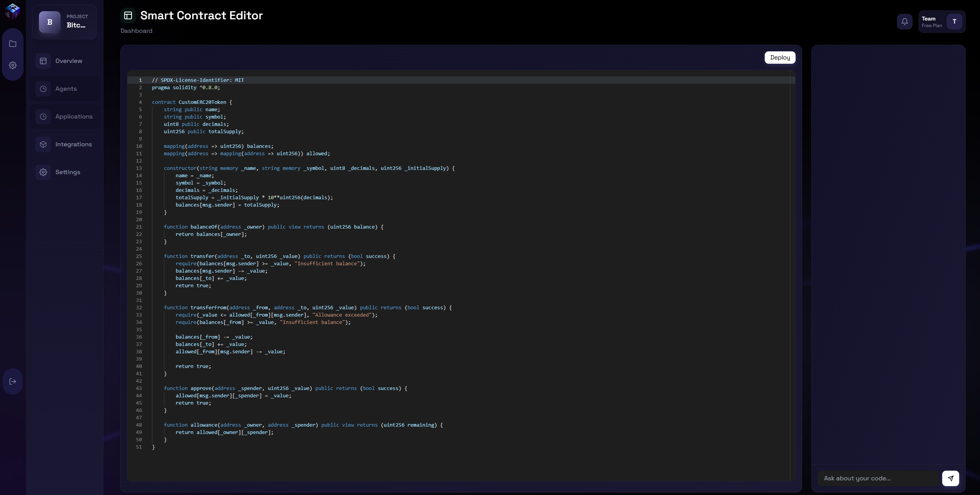Focus the Ask about your code input
Image resolution: width=980 pixels, height=495 pixels.
pyautogui.click(x=877, y=478)
